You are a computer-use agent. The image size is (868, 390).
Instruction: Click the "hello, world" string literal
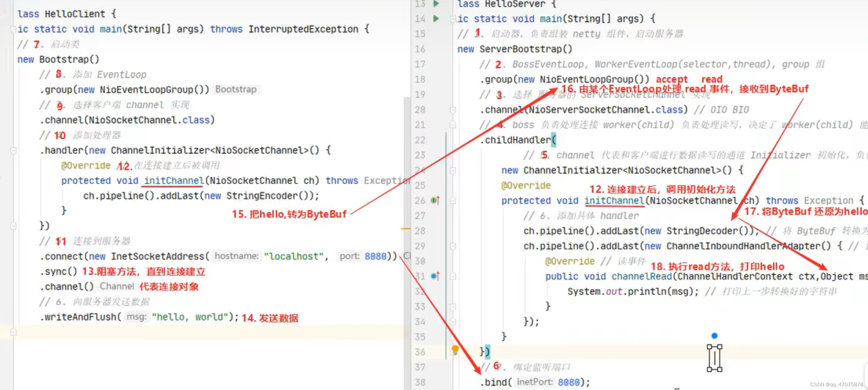[190, 317]
